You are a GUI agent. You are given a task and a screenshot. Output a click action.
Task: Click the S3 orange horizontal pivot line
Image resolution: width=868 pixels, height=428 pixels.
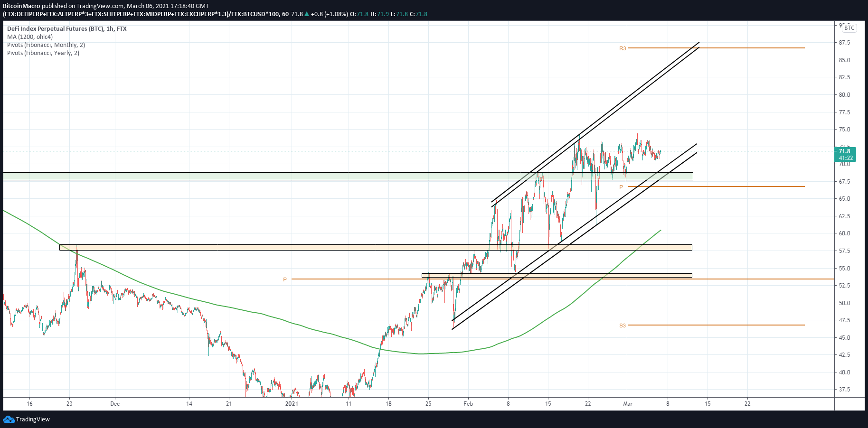click(x=716, y=325)
